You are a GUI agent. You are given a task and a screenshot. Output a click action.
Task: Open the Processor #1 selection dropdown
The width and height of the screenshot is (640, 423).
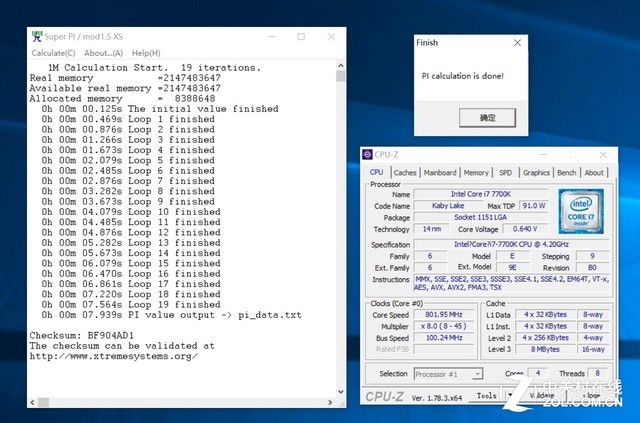click(x=449, y=374)
